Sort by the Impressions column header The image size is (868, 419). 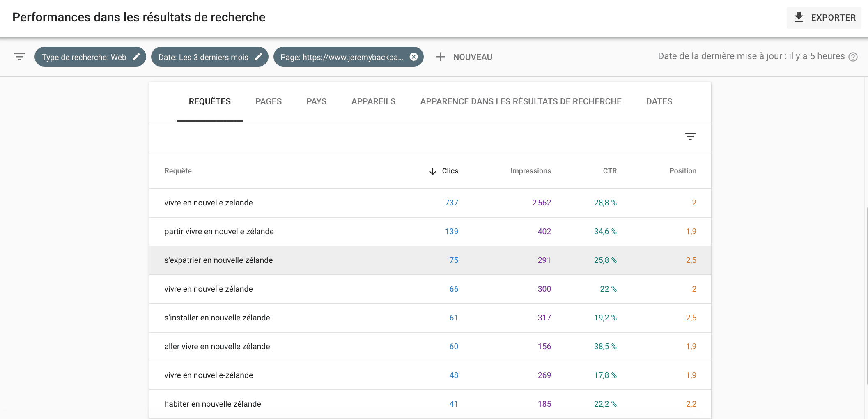point(530,171)
